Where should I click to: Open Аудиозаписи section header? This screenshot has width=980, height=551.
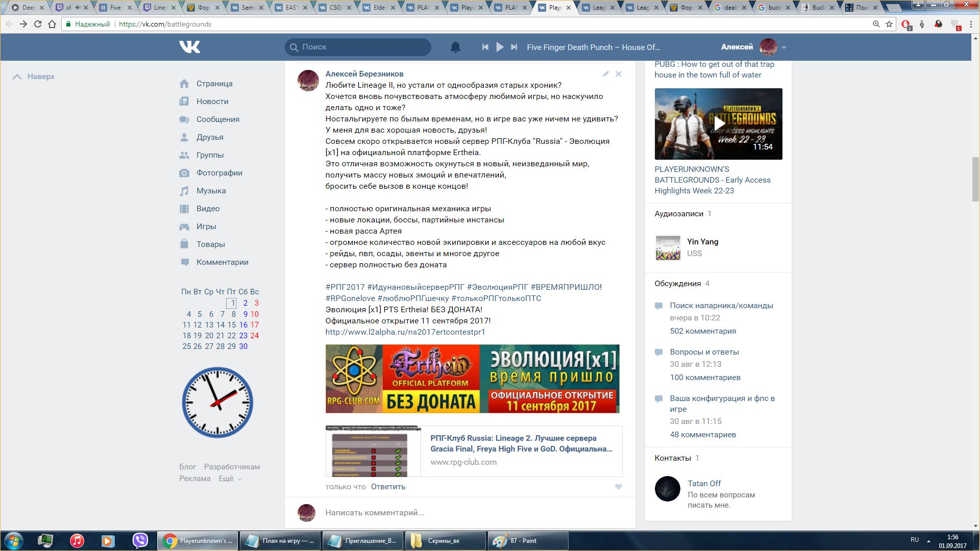(679, 214)
